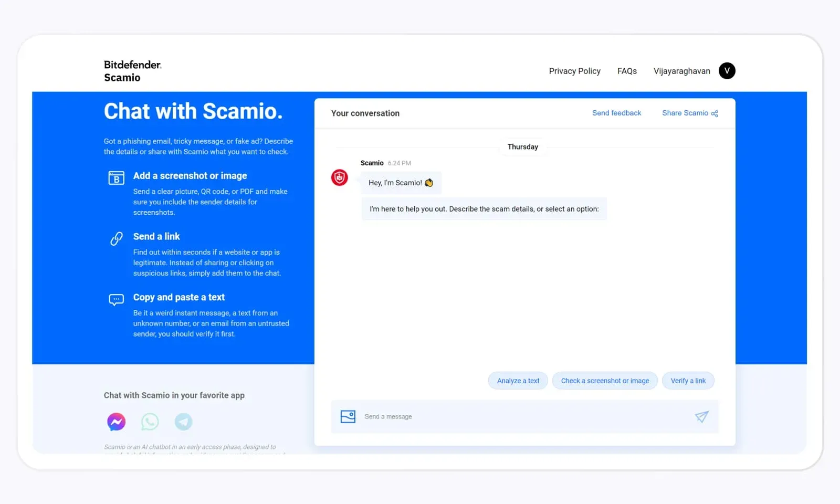Click the Bitdefender Scamio logo
The image size is (840, 504).
132,71
